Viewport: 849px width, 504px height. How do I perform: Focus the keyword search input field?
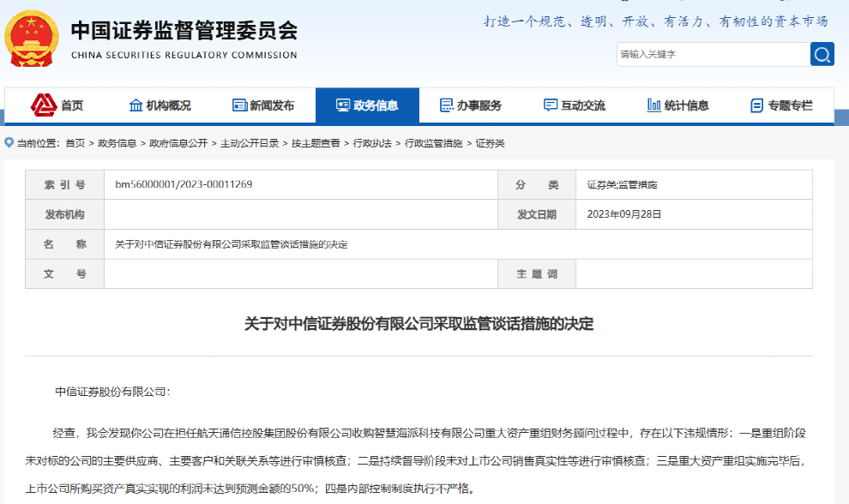[714, 54]
